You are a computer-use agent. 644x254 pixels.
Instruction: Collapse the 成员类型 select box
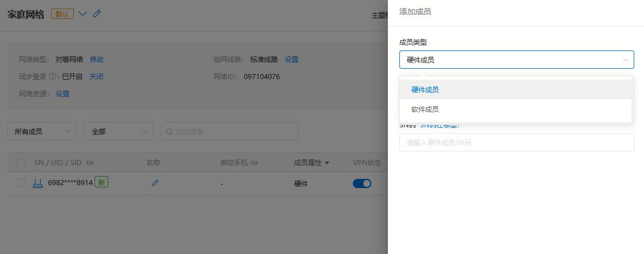[516, 60]
